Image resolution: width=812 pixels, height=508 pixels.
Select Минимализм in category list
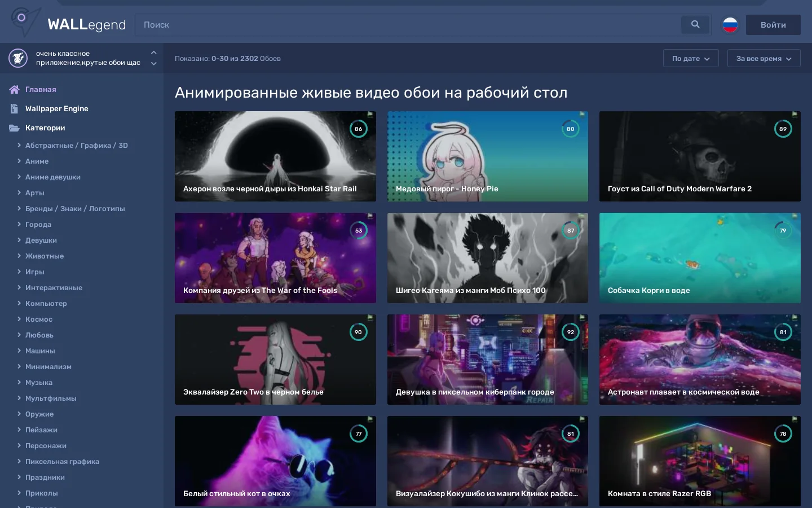coord(48,366)
